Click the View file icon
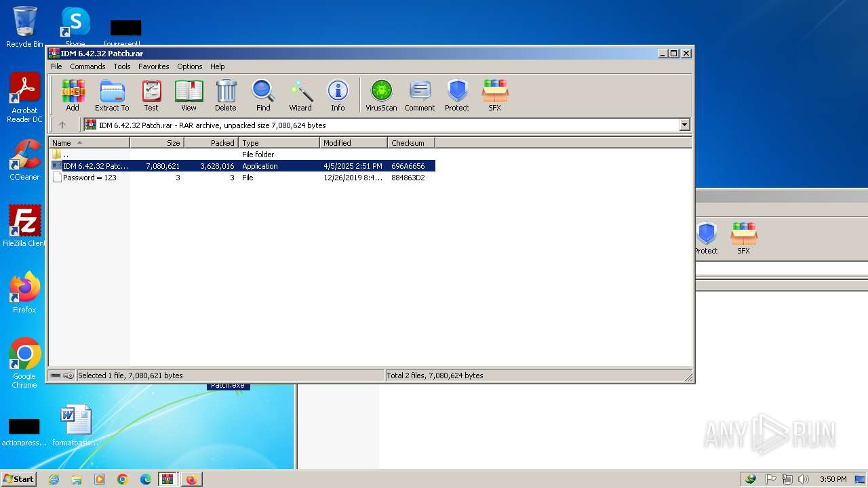868x488 pixels. click(189, 95)
